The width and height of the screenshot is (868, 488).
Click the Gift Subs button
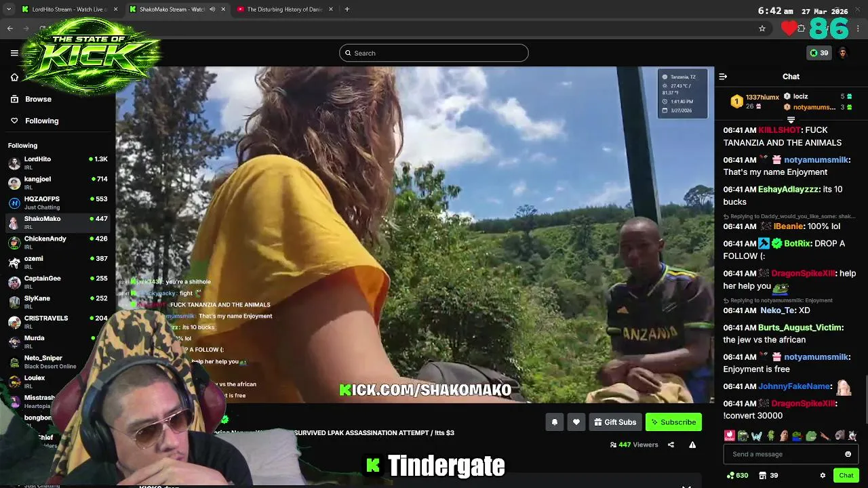tap(615, 422)
